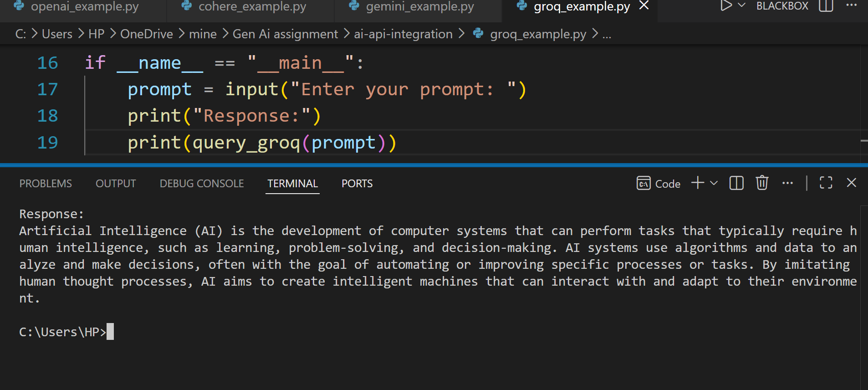Click the OneDrive breadcrumb segment
This screenshot has width=868, height=390.
pyautogui.click(x=147, y=34)
